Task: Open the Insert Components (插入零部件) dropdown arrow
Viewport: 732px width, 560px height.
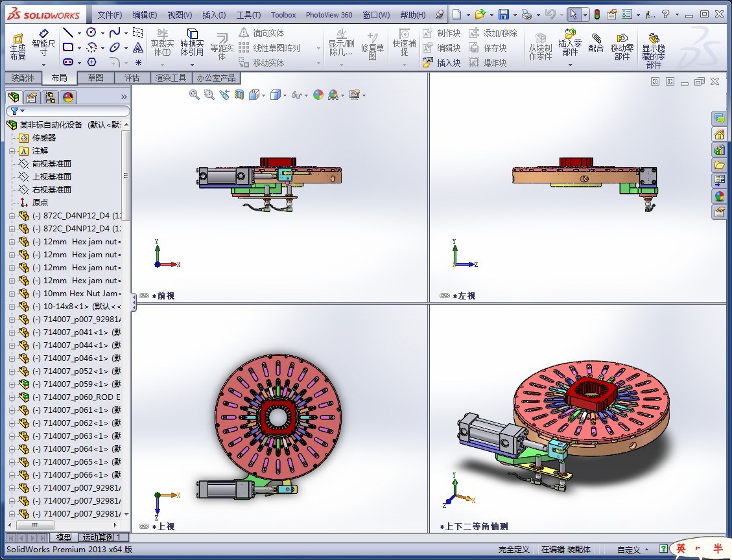Action: point(570,64)
